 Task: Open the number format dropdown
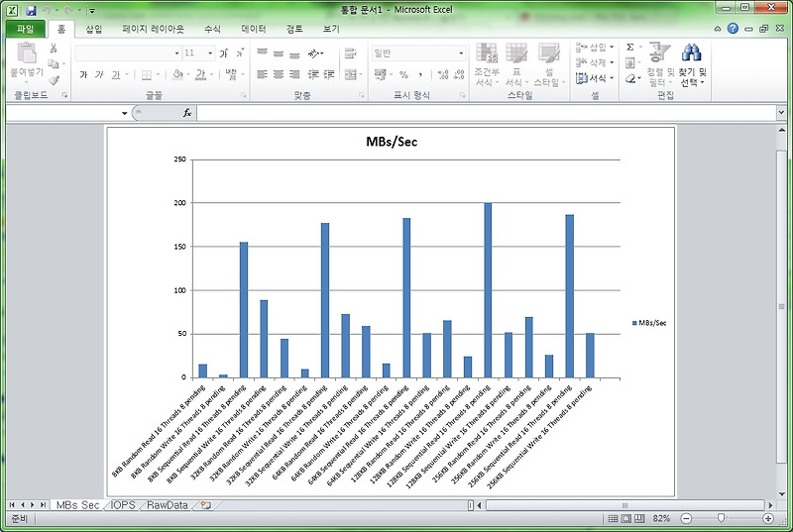click(x=461, y=53)
